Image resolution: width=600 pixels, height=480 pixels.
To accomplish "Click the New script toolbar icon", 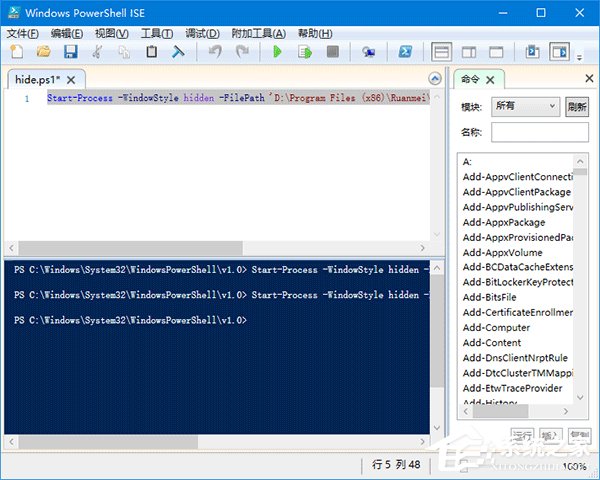I will [17, 51].
